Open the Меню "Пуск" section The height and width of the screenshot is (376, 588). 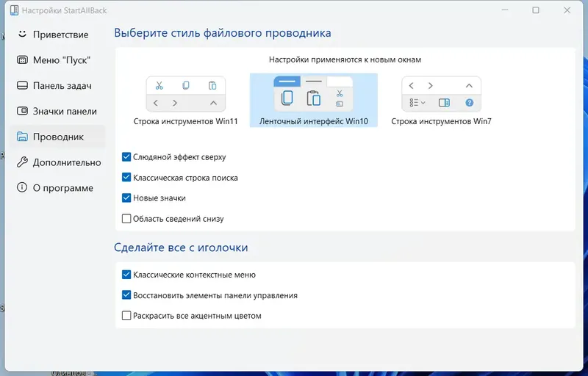[57, 60]
